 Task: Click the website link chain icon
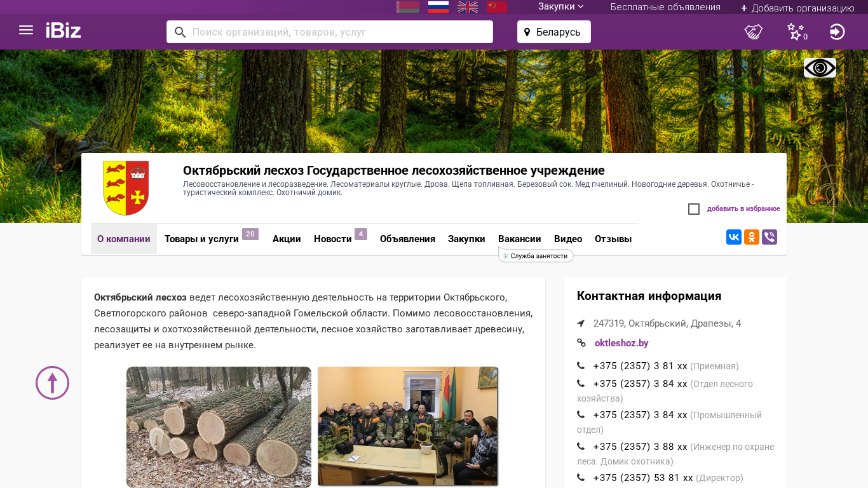coord(581,343)
